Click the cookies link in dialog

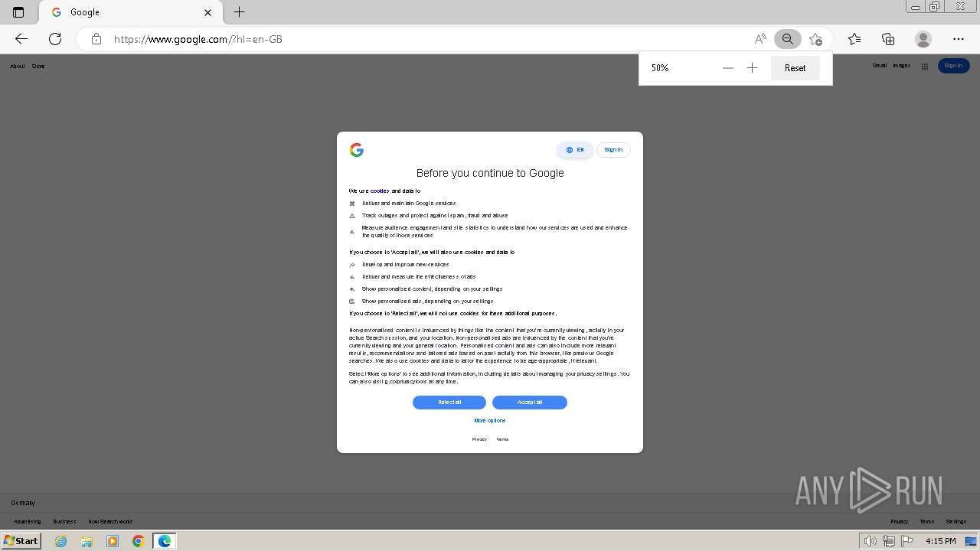[x=380, y=191]
